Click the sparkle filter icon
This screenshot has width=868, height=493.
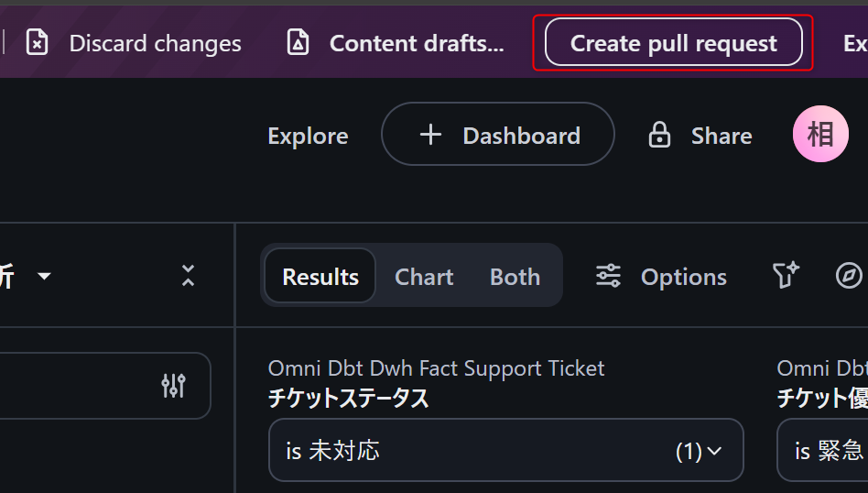(786, 276)
